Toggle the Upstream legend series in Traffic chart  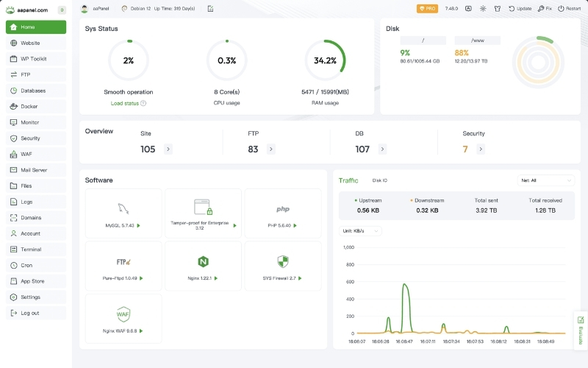click(368, 200)
